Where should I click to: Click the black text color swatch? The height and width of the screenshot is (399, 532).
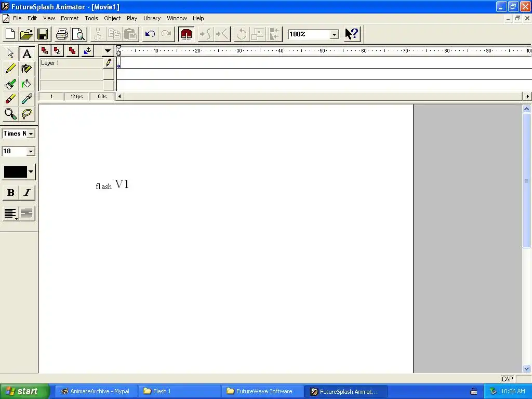(x=15, y=171)
